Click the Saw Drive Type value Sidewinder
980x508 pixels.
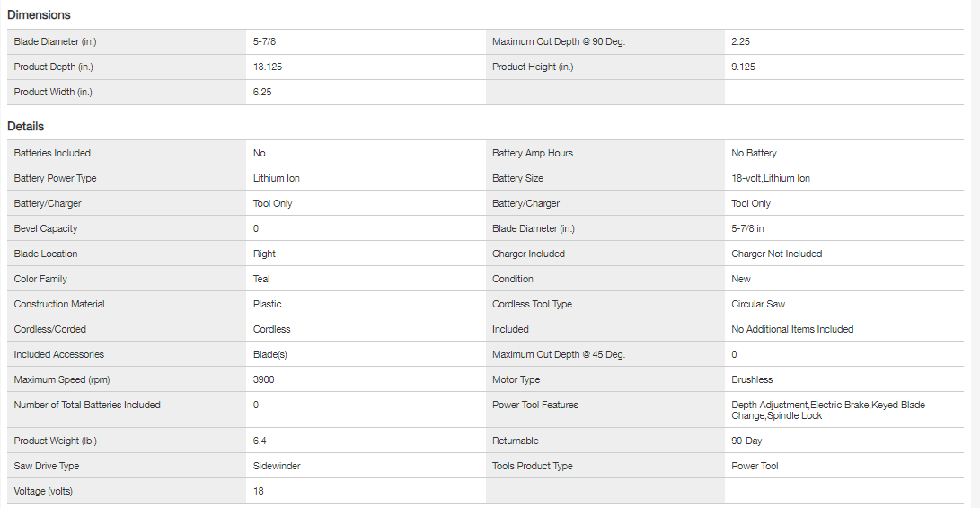click(277, 466)
